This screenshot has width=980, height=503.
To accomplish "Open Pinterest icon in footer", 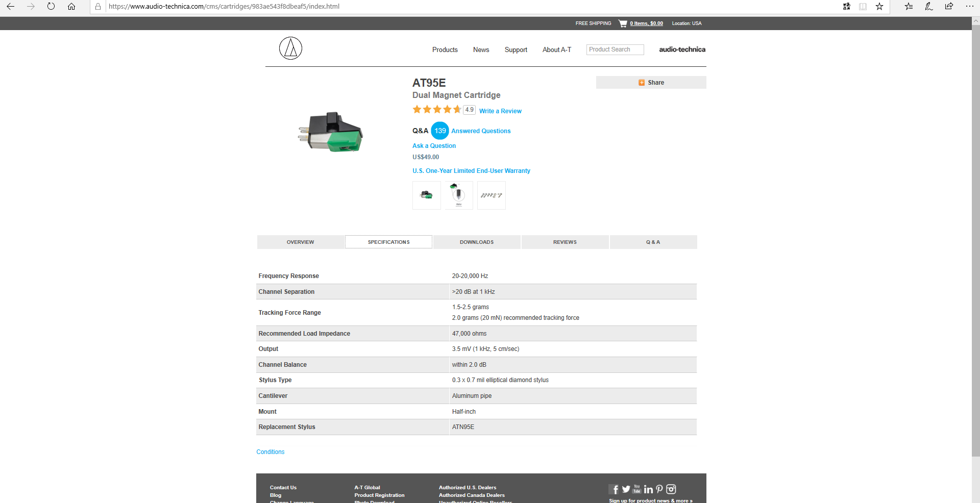I will [x=659, y=489].
